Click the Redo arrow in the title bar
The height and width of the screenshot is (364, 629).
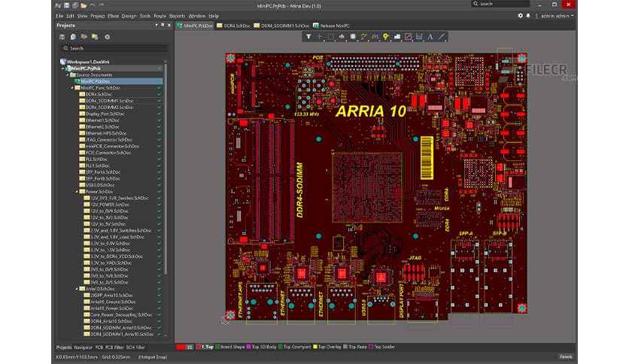101,5
